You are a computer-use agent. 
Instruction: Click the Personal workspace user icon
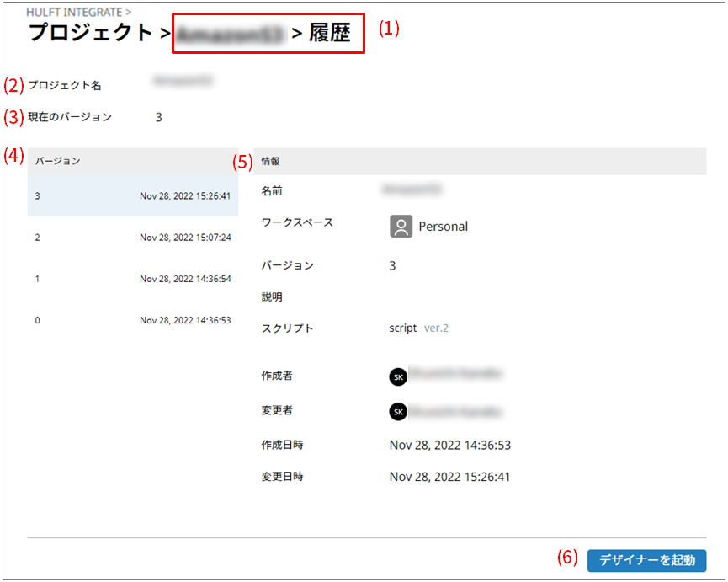click(x=401, y=226)
